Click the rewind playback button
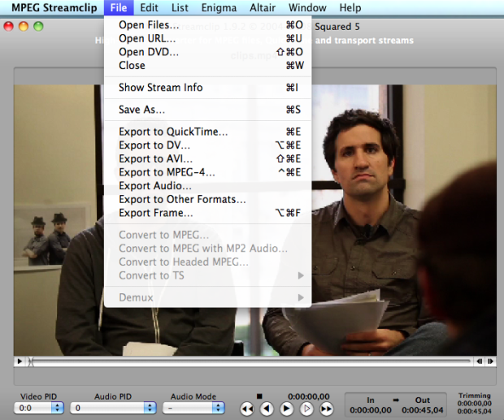The height and width of the screenshot is (420, 504). pos(247,409)
